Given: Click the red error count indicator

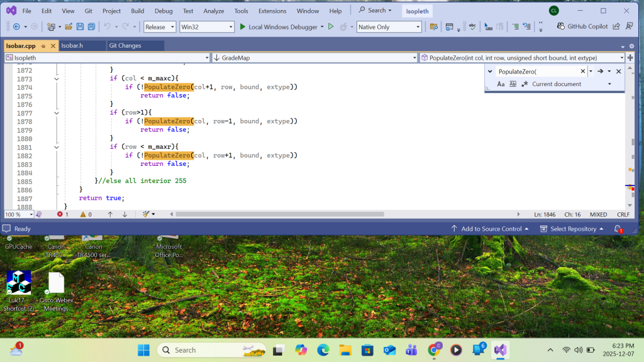Looking at the screenshot, I should point(62,214).
